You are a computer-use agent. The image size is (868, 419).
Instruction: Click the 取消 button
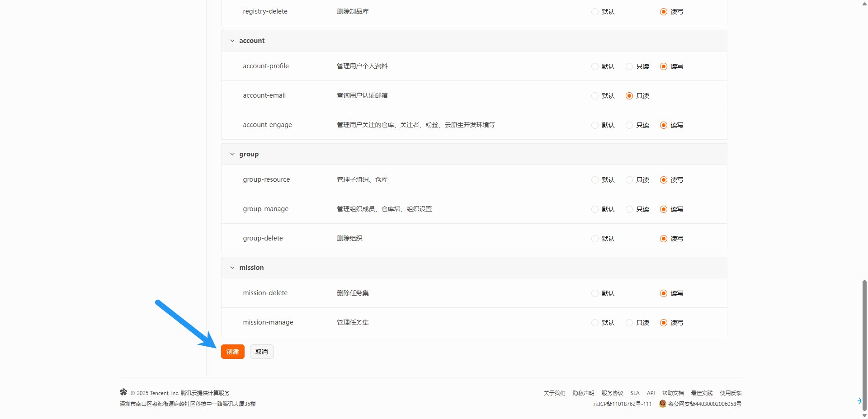(261, 352)
